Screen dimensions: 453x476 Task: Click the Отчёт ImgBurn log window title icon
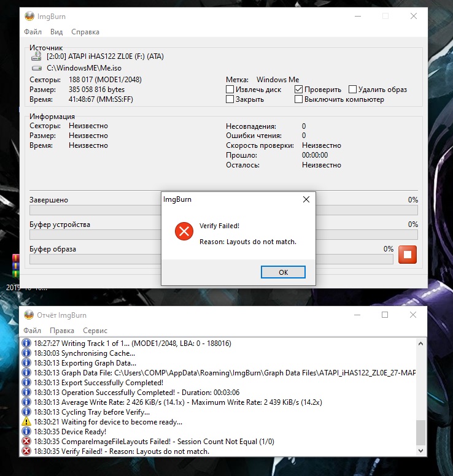(29, 315)
